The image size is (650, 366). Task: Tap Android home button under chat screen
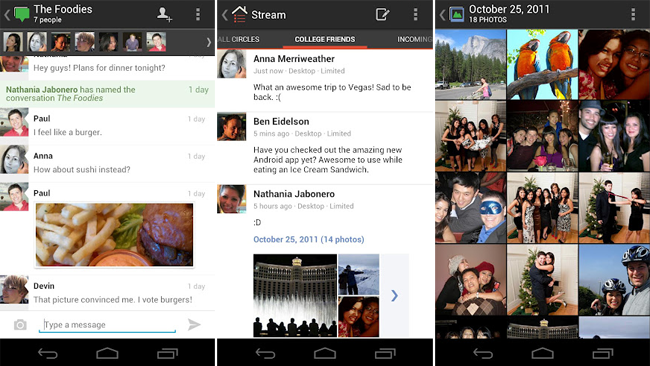[107, 353]
